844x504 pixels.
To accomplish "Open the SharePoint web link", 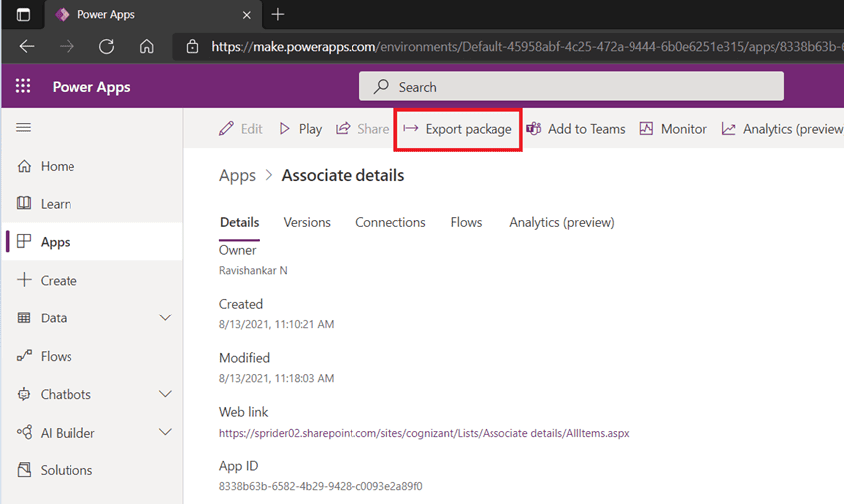I will point(424,433).
